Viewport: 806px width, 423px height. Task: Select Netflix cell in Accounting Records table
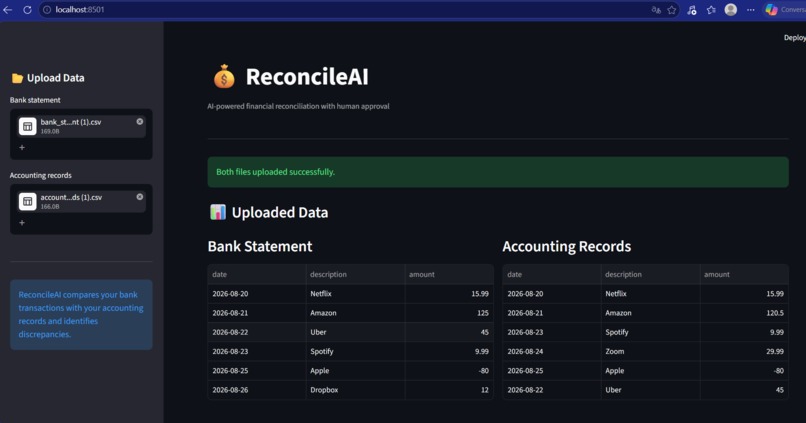coord(650,294)
